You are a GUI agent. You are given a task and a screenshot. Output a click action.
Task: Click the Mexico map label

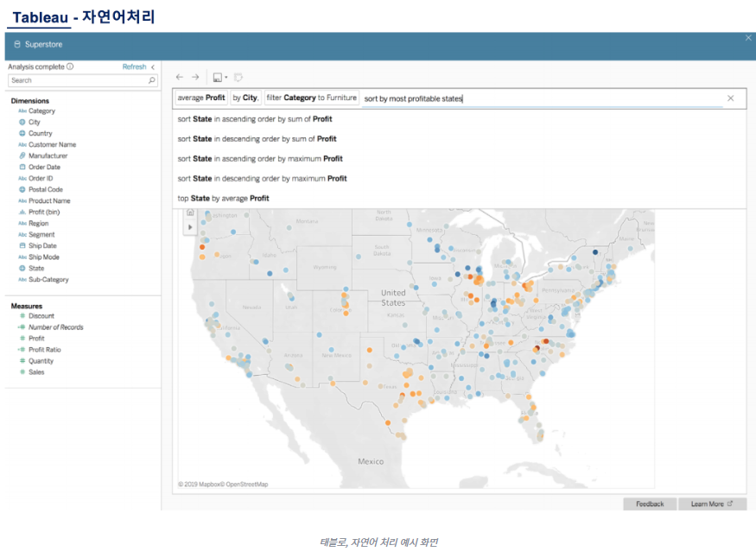371,461
